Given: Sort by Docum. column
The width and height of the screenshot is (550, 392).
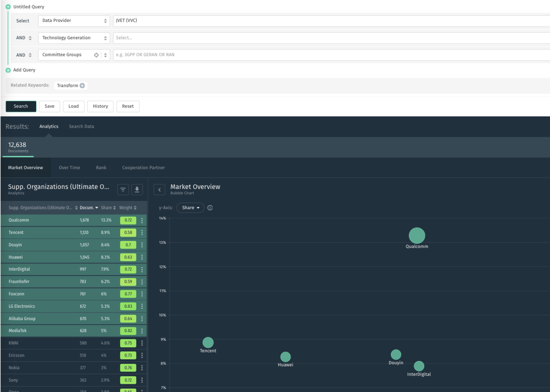Looking at the screenshot, I should [x=89, y=208].
